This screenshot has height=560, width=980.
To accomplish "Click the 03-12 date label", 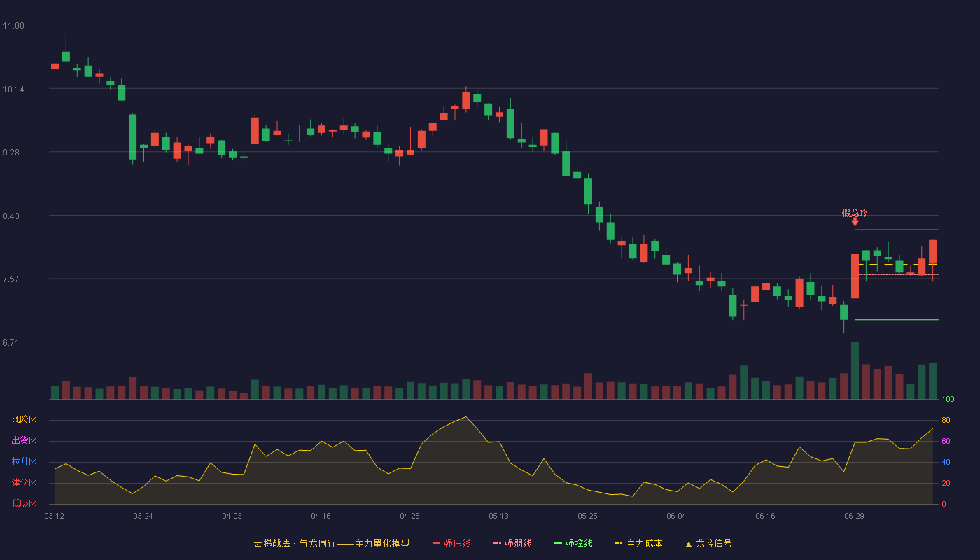I will pyautogui.click(x=55, y=516).
